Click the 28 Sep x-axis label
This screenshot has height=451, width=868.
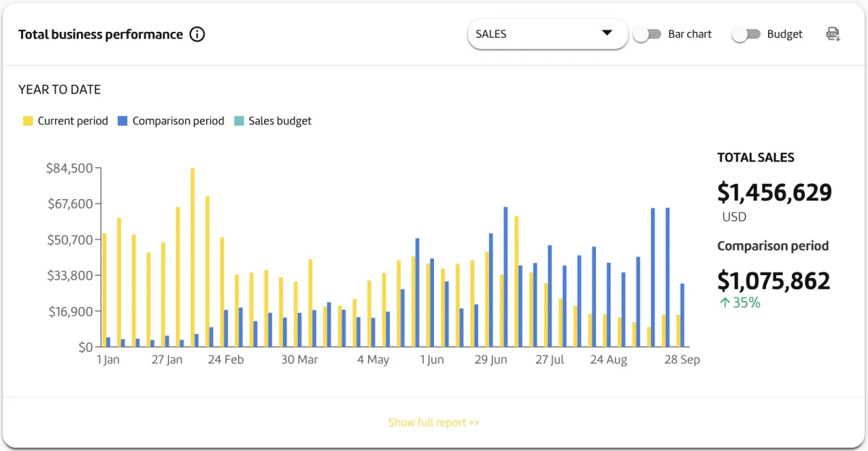(x=681, y=360)
